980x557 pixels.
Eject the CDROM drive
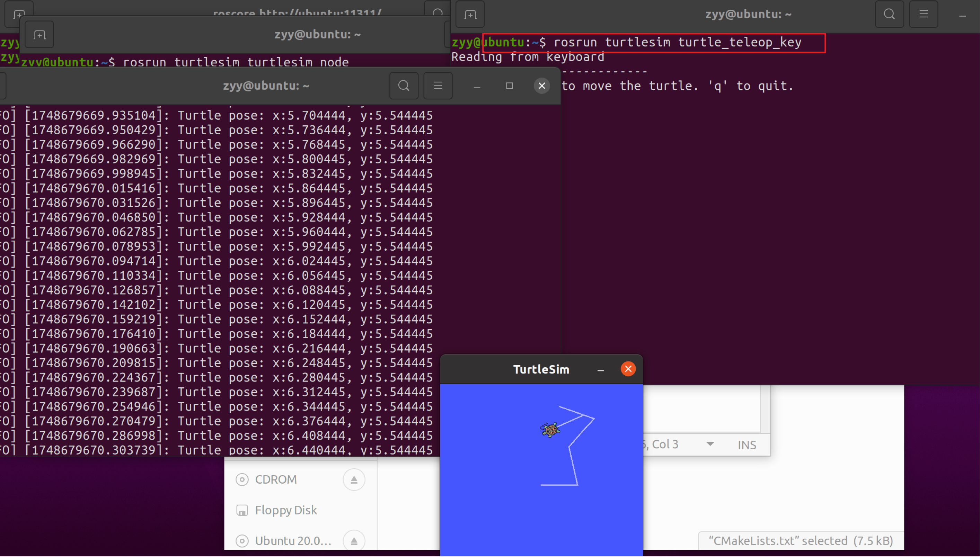354,479
